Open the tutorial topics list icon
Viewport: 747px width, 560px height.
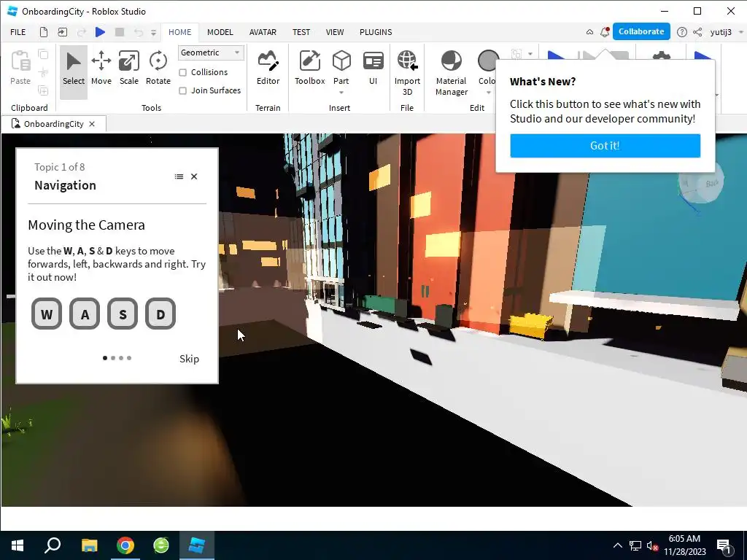coord(179,176)
